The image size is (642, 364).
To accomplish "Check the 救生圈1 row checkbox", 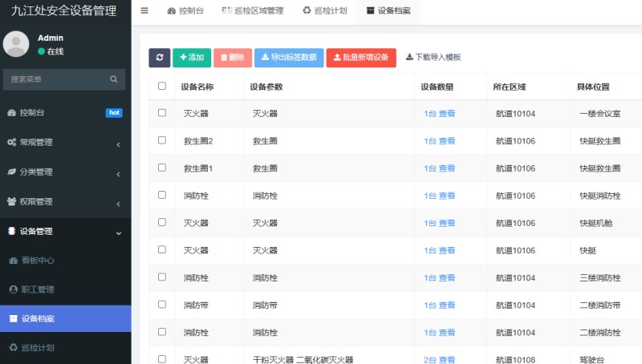I will [x=162, y=168].
